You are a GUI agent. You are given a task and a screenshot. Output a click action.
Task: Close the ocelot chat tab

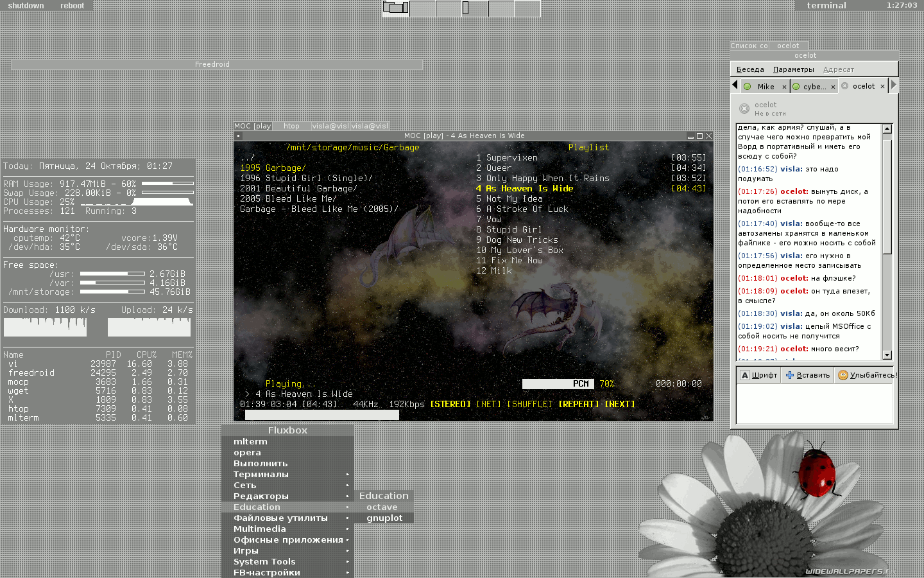coord(882,86)
